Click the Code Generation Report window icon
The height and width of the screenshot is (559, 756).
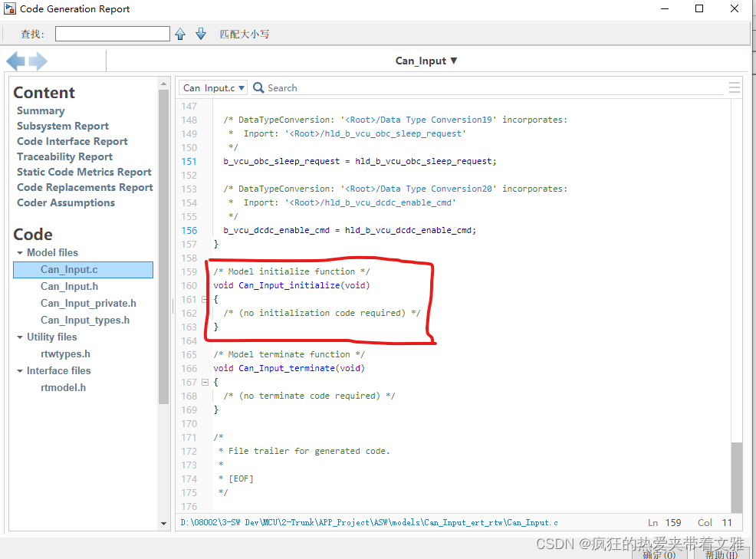[10, 8]
